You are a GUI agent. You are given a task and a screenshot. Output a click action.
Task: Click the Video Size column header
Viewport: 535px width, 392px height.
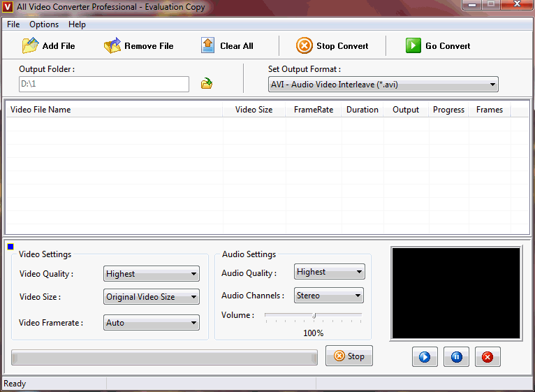pos(254,110)
